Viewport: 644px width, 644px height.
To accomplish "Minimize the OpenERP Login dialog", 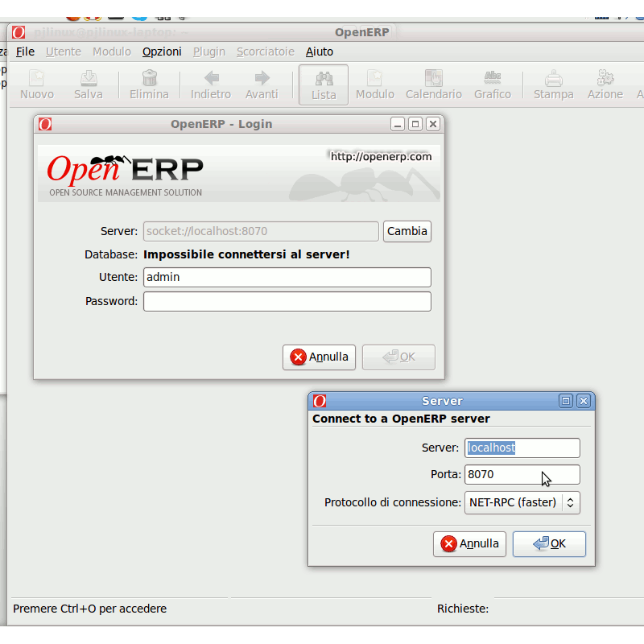I will pyautogui.click(x=398, y=124).
